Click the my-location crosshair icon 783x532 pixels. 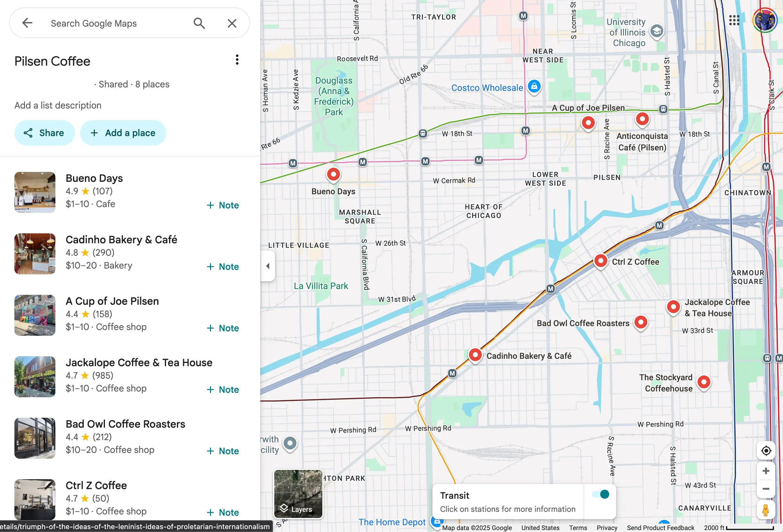coord(766,450)
